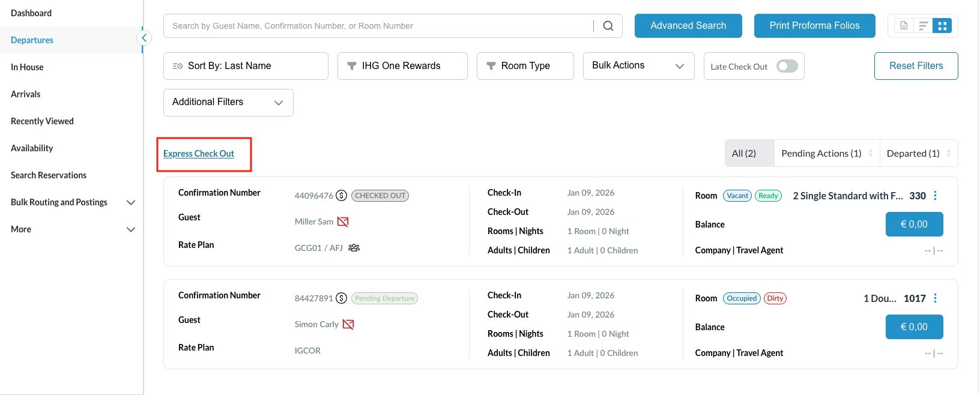Open the Bulk Actions dropdown
The image size is (980, 395).
tap(638, 65)
